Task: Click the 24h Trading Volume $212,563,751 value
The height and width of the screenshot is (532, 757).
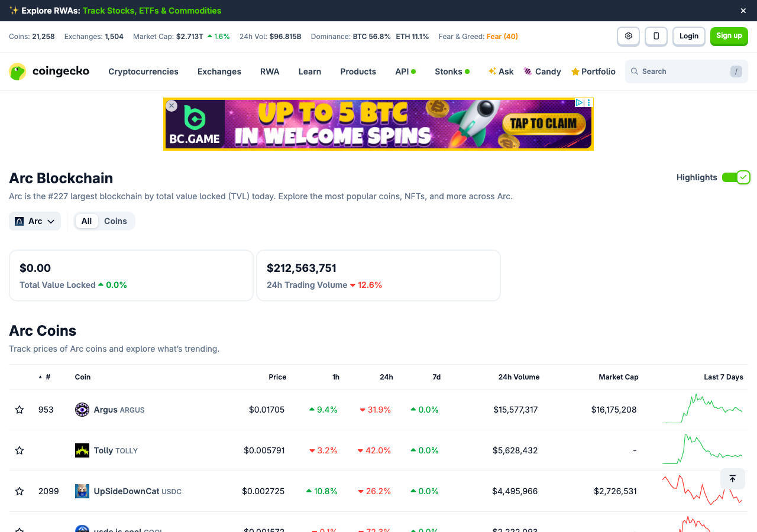Action: pyautogui.click(x=302, y=268)
